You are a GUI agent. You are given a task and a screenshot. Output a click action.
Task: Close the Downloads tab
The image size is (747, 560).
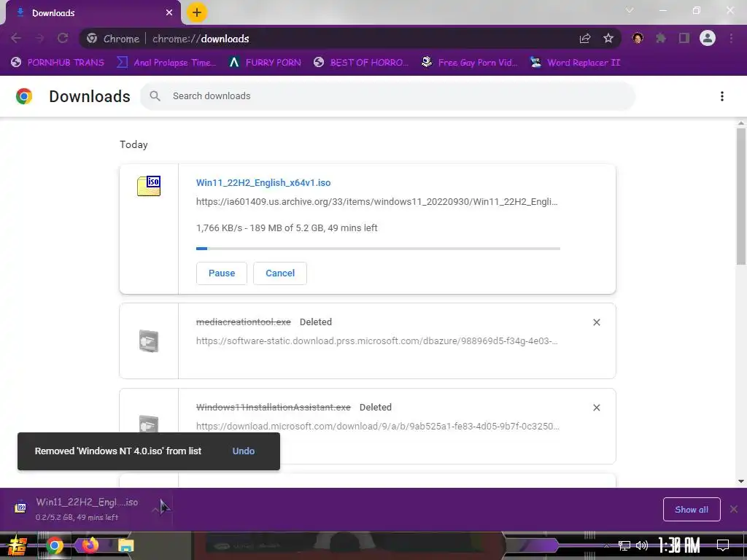click(x=169, y=13)
